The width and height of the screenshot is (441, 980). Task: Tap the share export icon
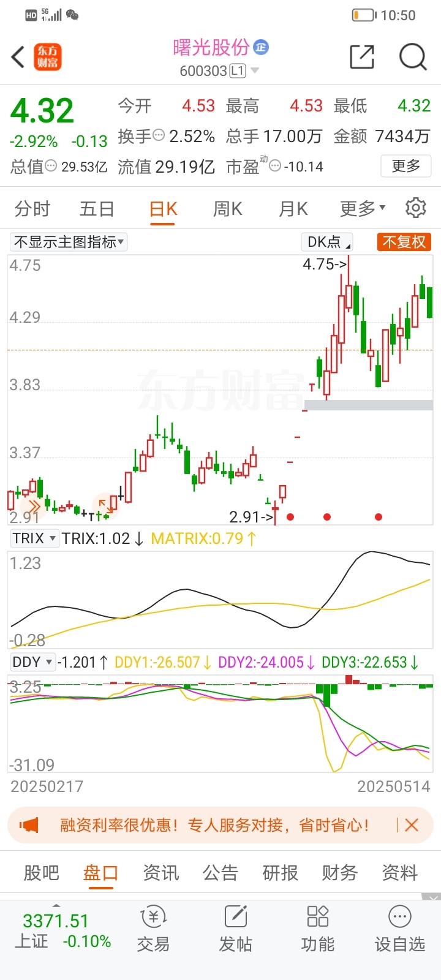362,57
